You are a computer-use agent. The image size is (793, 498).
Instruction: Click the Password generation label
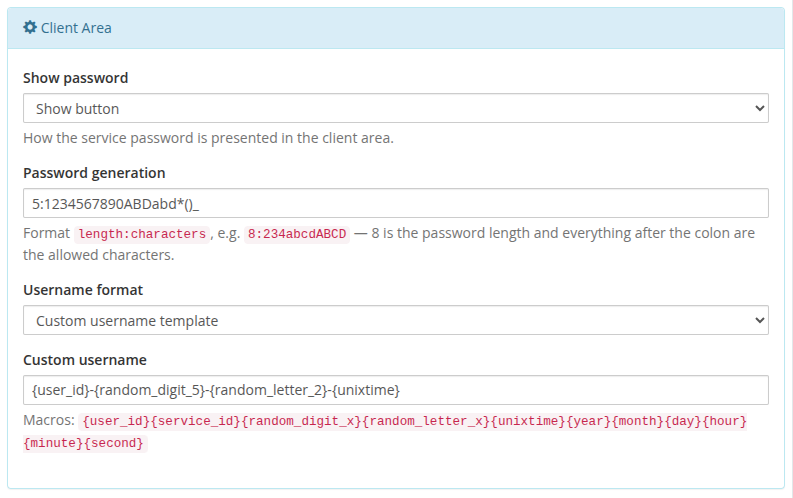[x=94, y=173]
